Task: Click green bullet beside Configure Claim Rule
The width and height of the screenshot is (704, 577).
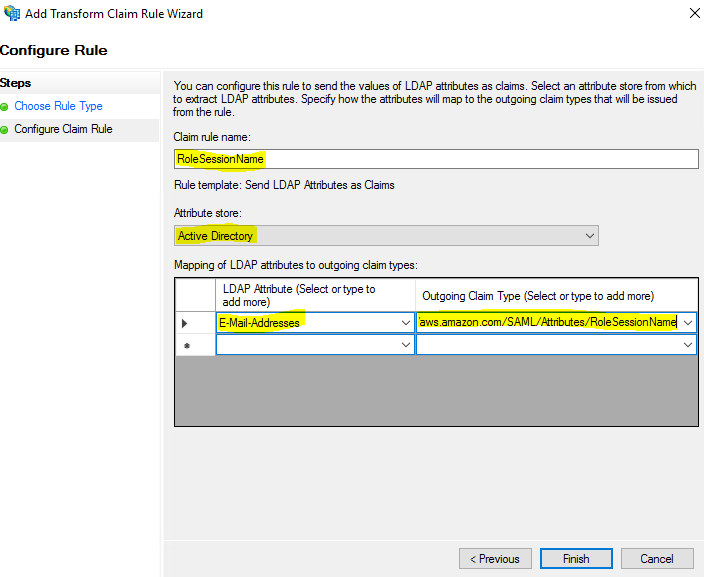Action: [x=5, y=130]
